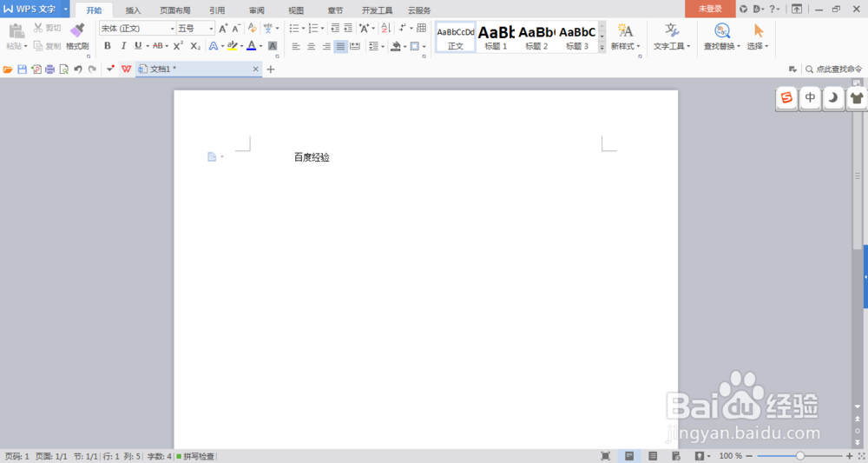This screenshot has height=463, width=868.
Task: Undo the last action
Action: (78, 69)
